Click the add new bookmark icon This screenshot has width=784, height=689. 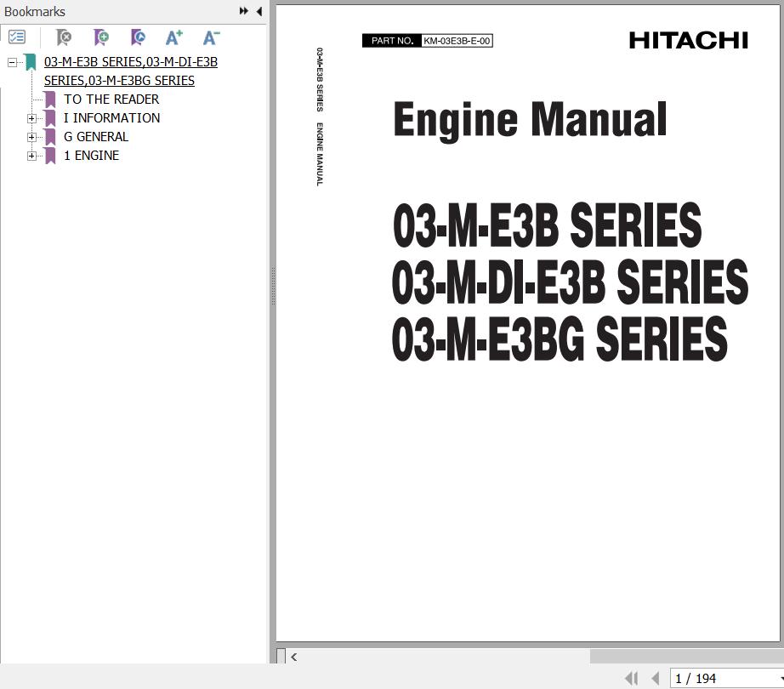[101, 37]
